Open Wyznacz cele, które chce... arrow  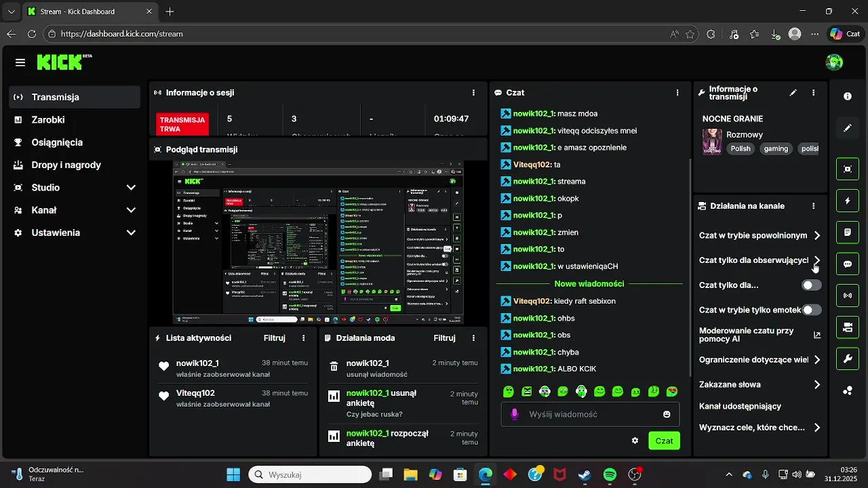tap(817, 428)
